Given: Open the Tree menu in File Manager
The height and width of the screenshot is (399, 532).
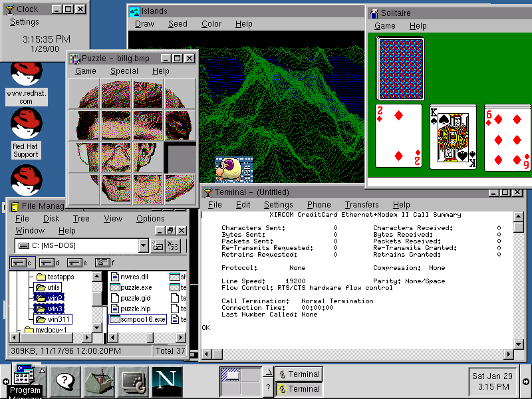Looking at the screenshot, I should click(81, 219).
